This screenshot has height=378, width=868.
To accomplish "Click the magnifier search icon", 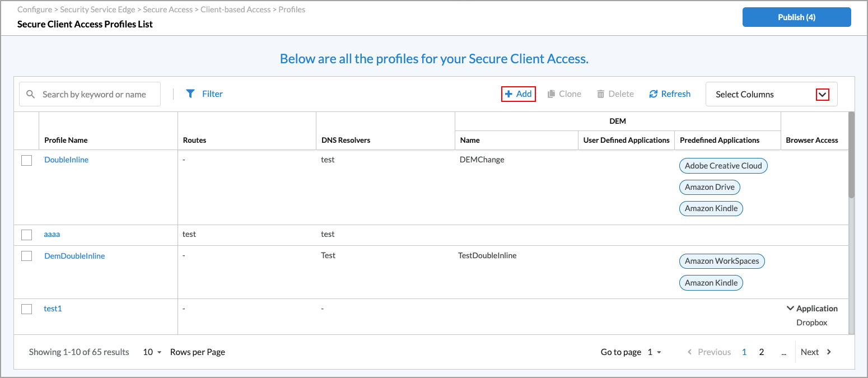I will (x=31, y=95).
